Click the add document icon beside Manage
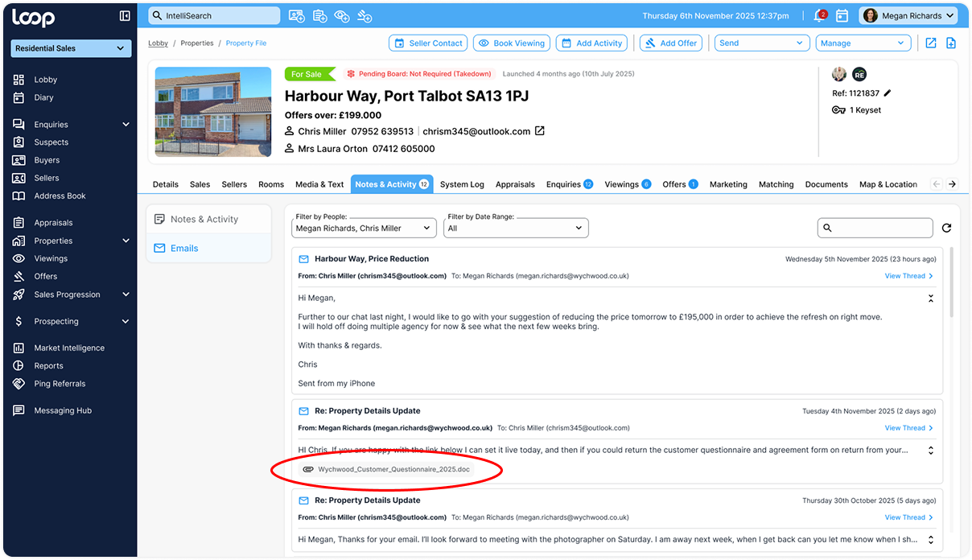 [x=951, y=43]
